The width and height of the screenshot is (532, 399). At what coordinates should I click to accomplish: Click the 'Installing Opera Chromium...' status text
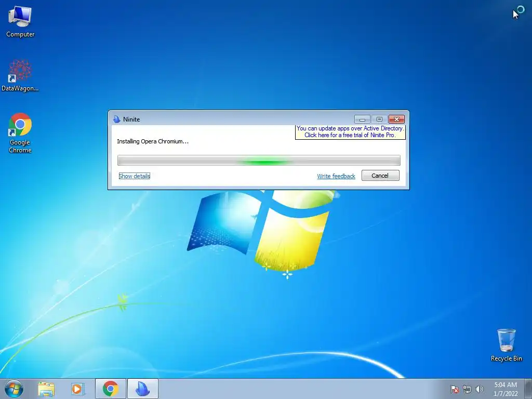153,141
